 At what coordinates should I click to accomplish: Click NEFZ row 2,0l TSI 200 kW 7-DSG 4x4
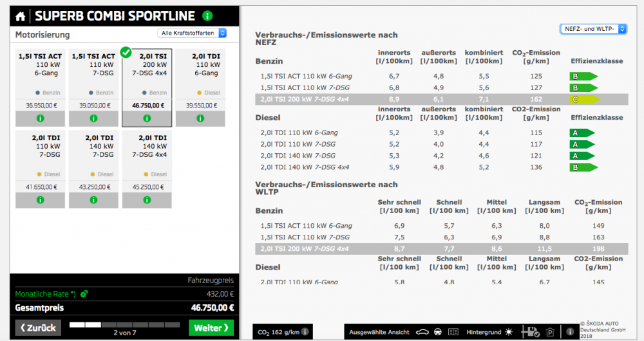point(442,99)
